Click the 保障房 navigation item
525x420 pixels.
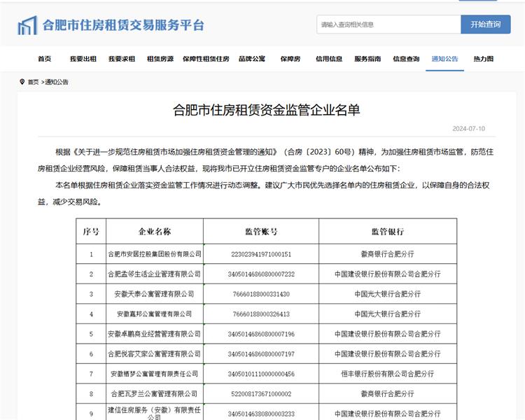point(290,59)
